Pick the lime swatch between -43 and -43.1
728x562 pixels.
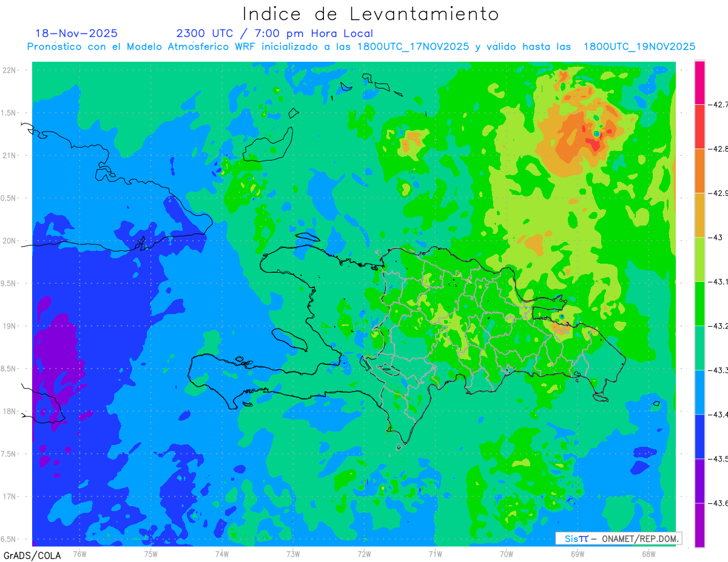pyautogui.click(x=699, y=259)
